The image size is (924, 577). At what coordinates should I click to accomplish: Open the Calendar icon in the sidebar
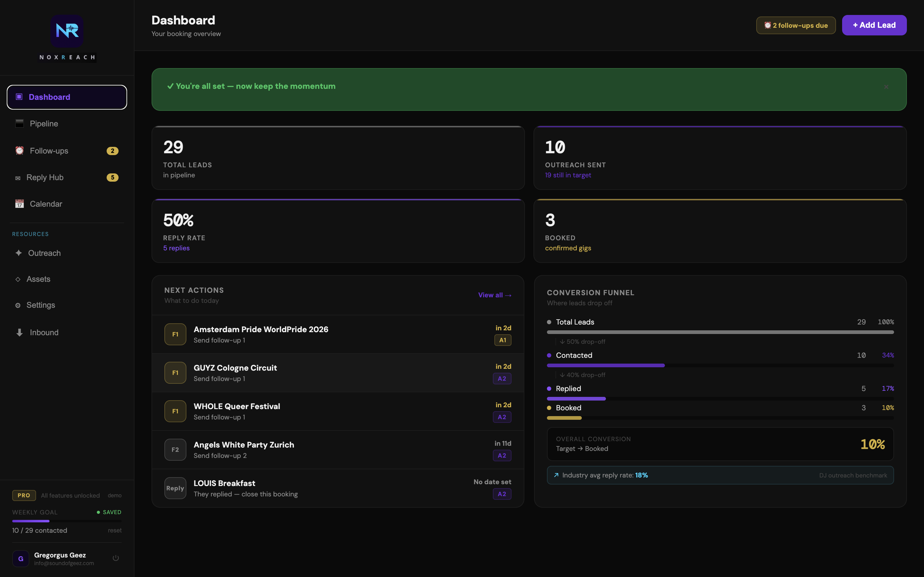point(20,204)
